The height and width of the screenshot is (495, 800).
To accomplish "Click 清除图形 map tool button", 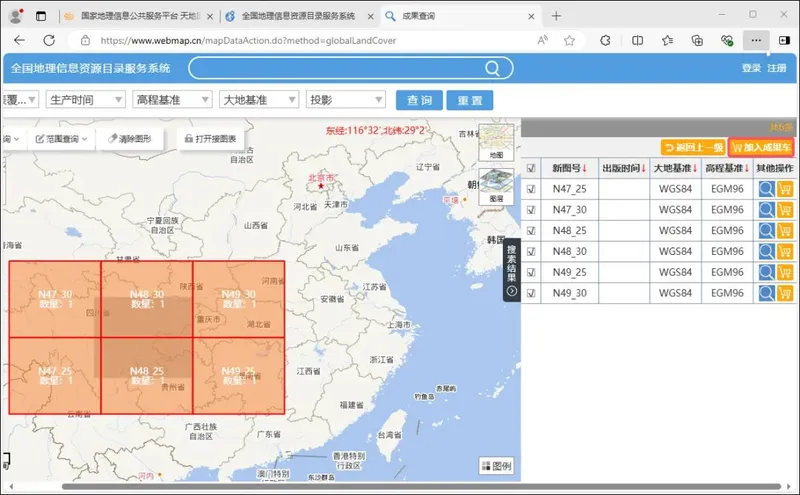I will [130, 139].
